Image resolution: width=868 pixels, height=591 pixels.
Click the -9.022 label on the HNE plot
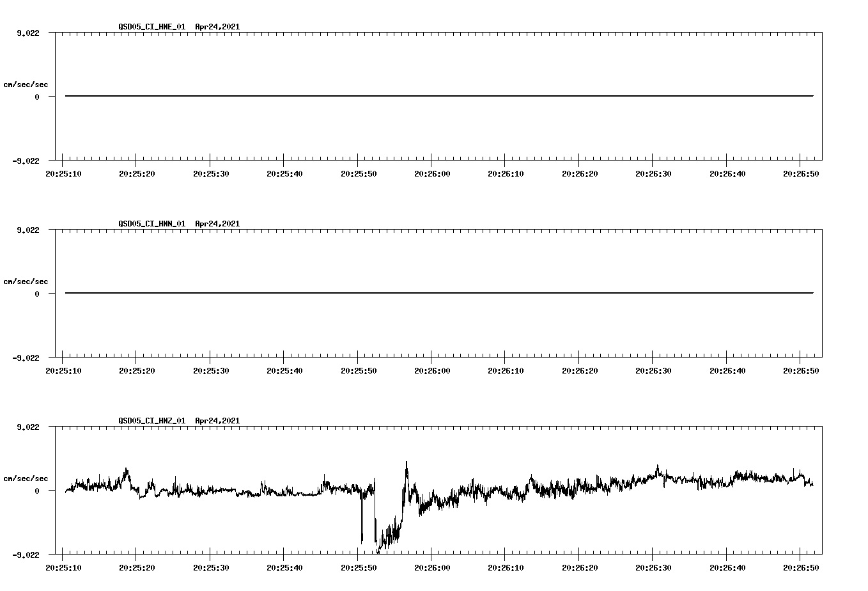click(26, 161)
